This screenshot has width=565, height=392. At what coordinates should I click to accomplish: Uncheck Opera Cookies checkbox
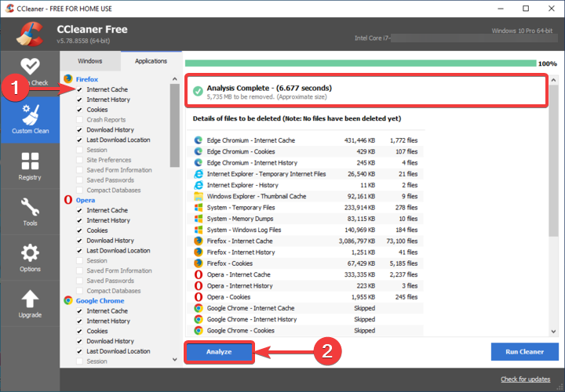click(x=79, y=230)
